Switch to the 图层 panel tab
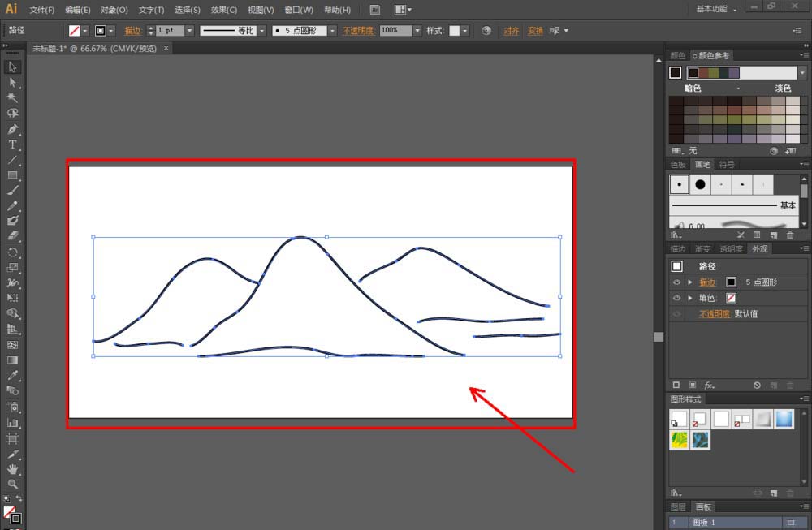The height and width of the screenshot is (530, 812). [x=678, y=506]
